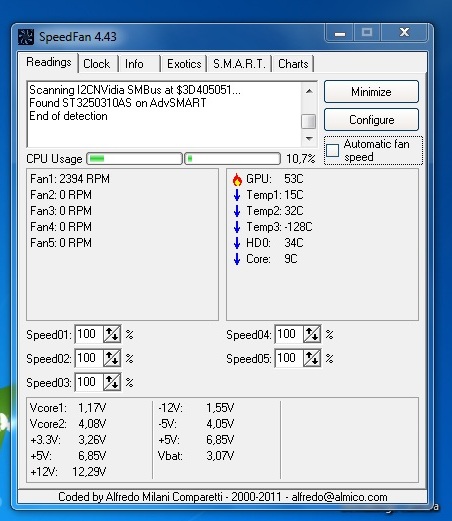Image resolution: width=452 pixels, height=521 pixels.
Task: Click the Vcore1 1,17V voltage reading
Action: point(92,408)
